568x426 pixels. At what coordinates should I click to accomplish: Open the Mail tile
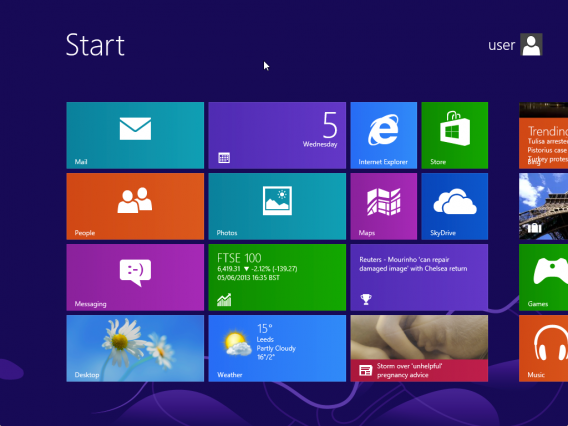click(x=135, y=135)
